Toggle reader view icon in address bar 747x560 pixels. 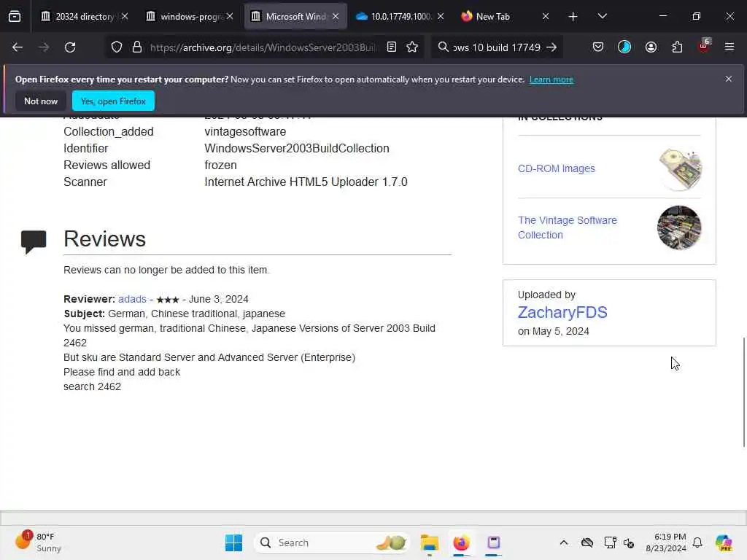click(392, 47)
